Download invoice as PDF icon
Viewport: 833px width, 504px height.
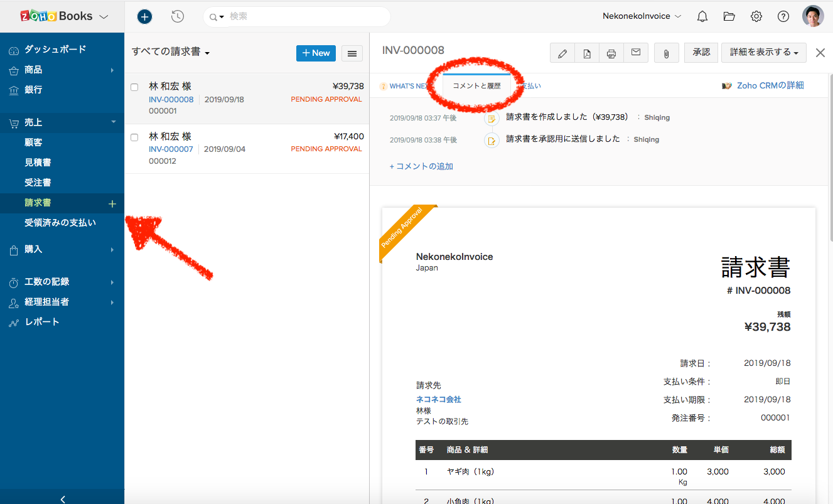point(587,53)
